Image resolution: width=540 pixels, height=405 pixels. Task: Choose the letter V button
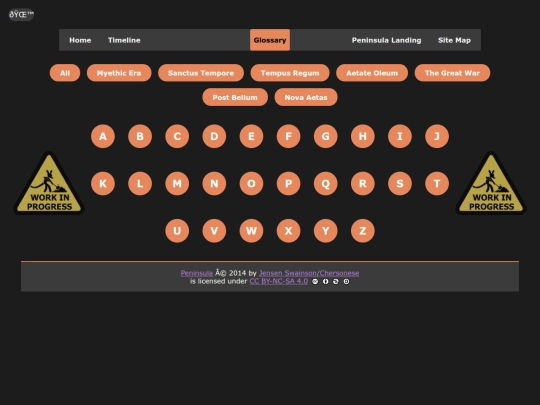[x=214, y=231]
